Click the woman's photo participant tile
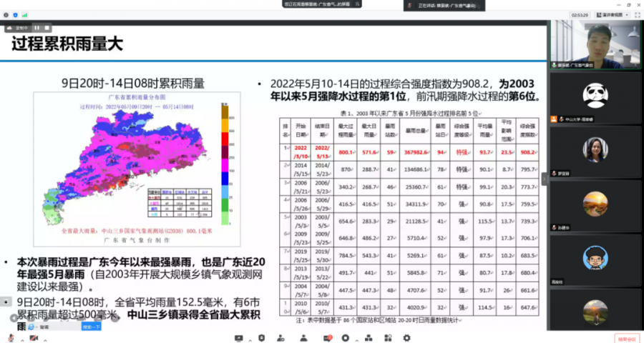 595,150
